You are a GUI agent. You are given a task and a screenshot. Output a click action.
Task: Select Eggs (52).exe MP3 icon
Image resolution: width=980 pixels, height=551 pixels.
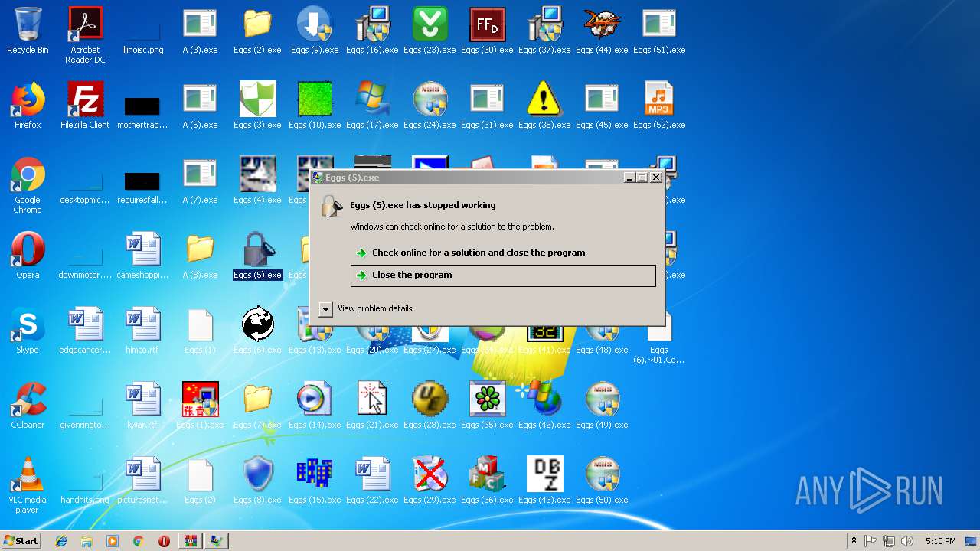pos(659,99)
